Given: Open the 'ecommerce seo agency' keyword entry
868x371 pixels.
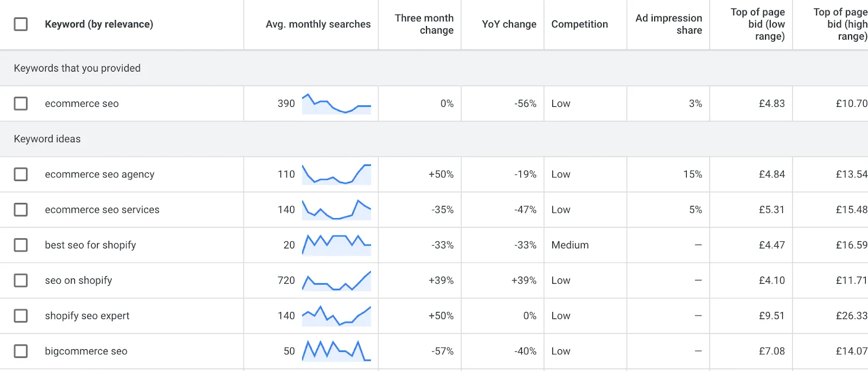Looking at the screenshot, I should (99, 174).
